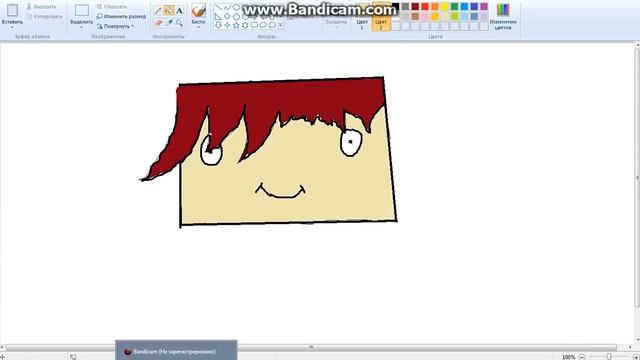Pick the lime color swatch

454,16
